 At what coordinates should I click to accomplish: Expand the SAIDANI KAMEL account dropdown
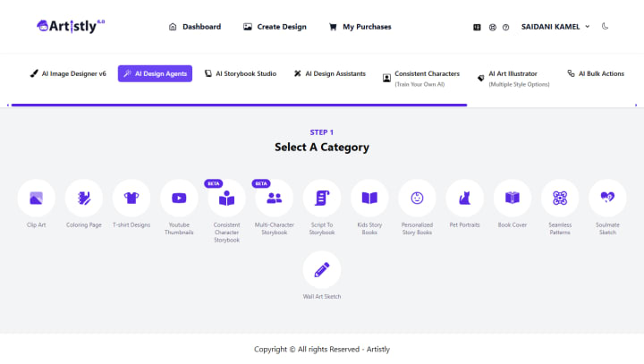[555, 27]
